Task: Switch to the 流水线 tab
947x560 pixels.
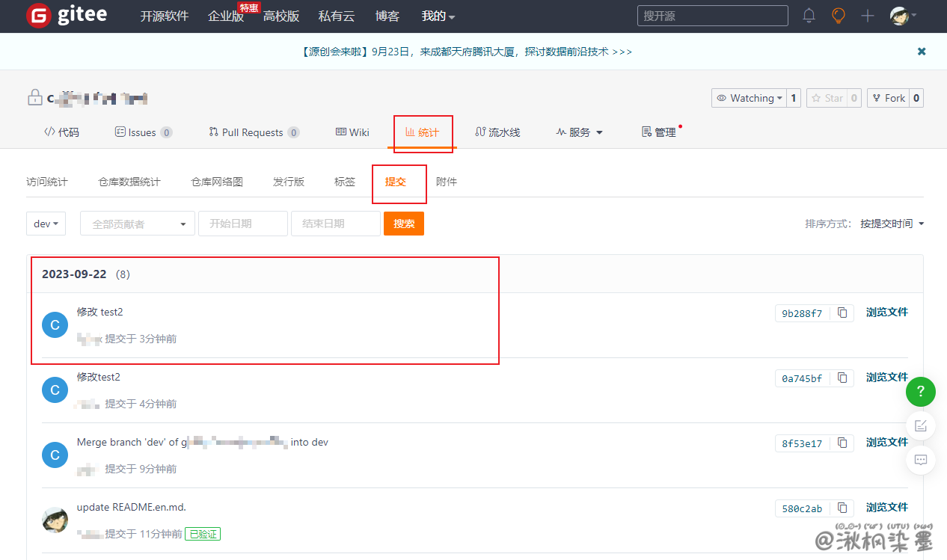Action: pyautogui.click(x=497, y=132)
